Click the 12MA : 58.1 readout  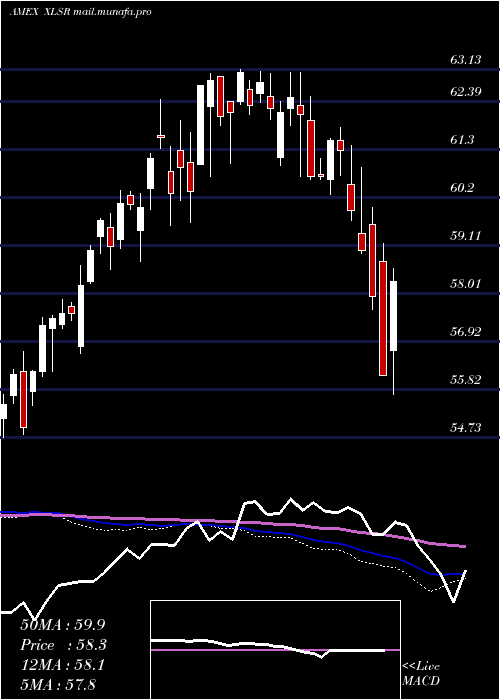click(62, 665)
